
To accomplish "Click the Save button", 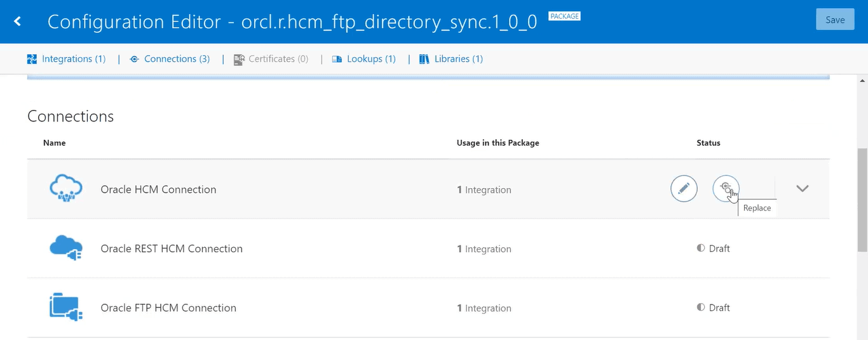I will pyautogui.click(x=835, y=20).
